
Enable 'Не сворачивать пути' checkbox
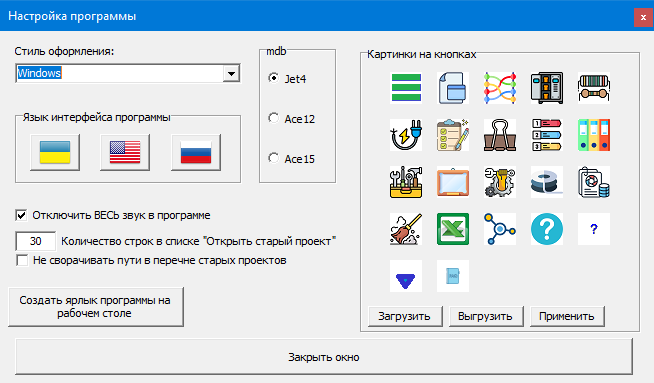click(x=22, y=260)
